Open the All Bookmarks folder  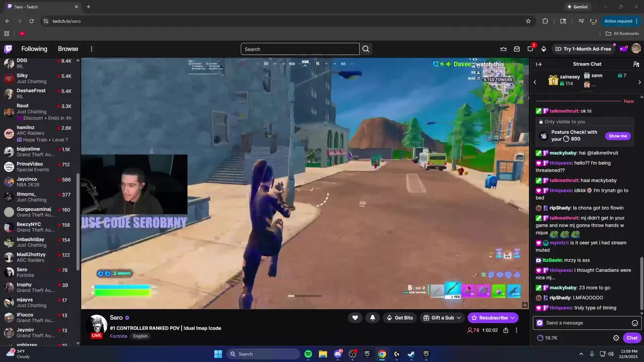[x=622, y=34]
